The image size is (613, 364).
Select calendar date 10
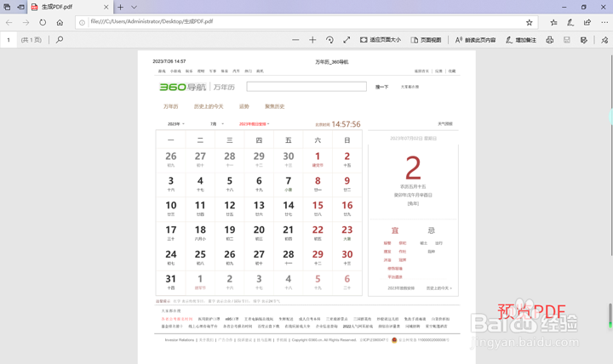pos(171,208)
